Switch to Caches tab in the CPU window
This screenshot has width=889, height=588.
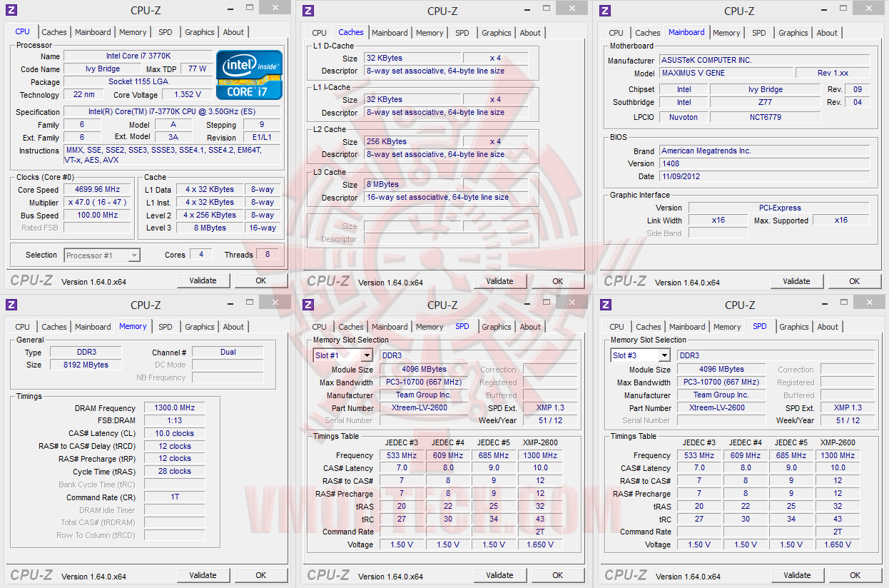click(x=54, y=32)
